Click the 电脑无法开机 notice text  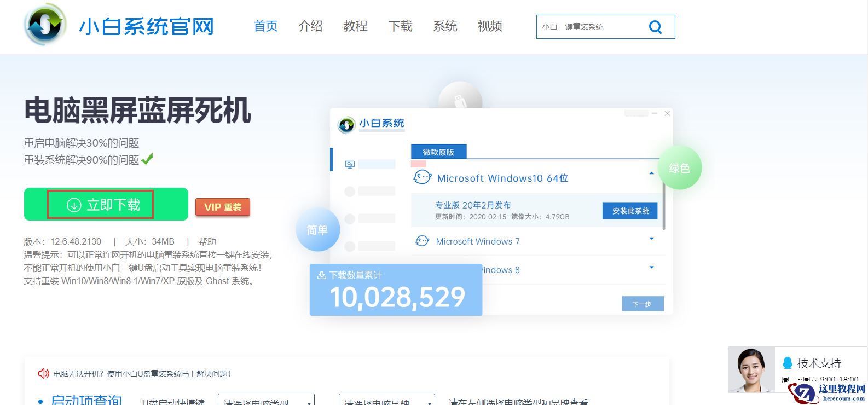point(142,374)
